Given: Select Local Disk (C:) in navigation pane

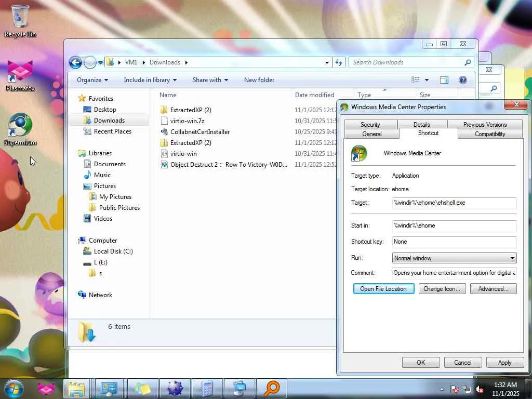Looking at the screenshot, I should click(113, 251).
